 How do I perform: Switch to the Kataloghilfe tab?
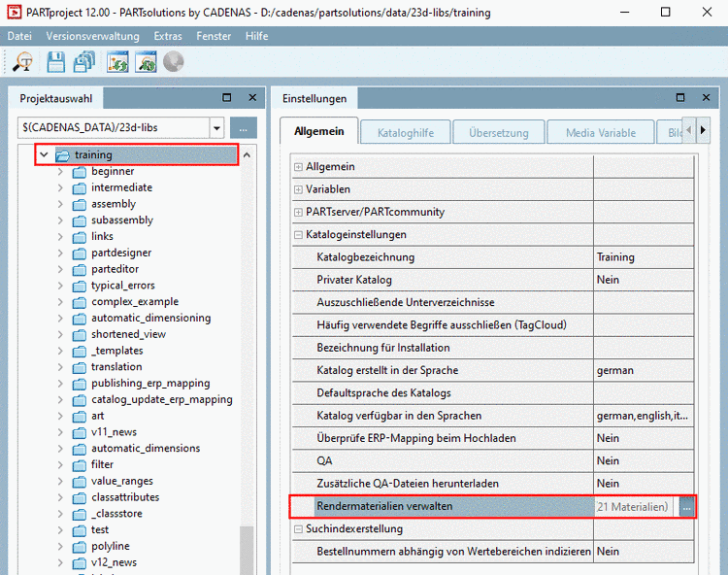[x=406, y=132]
